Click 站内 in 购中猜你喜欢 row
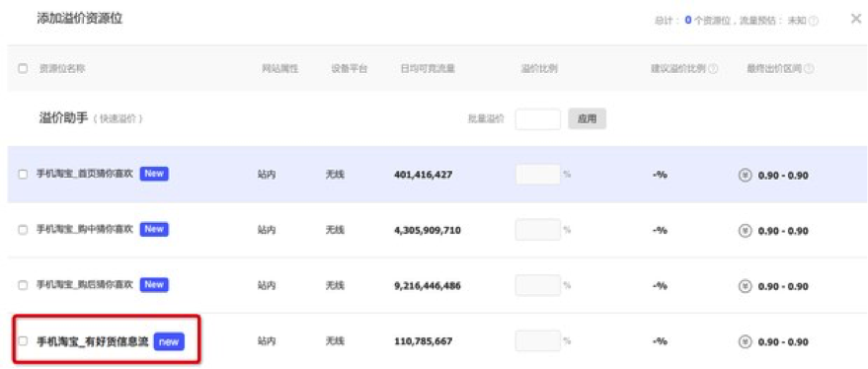Screen dimensions: 868x369 click(267, 230)
